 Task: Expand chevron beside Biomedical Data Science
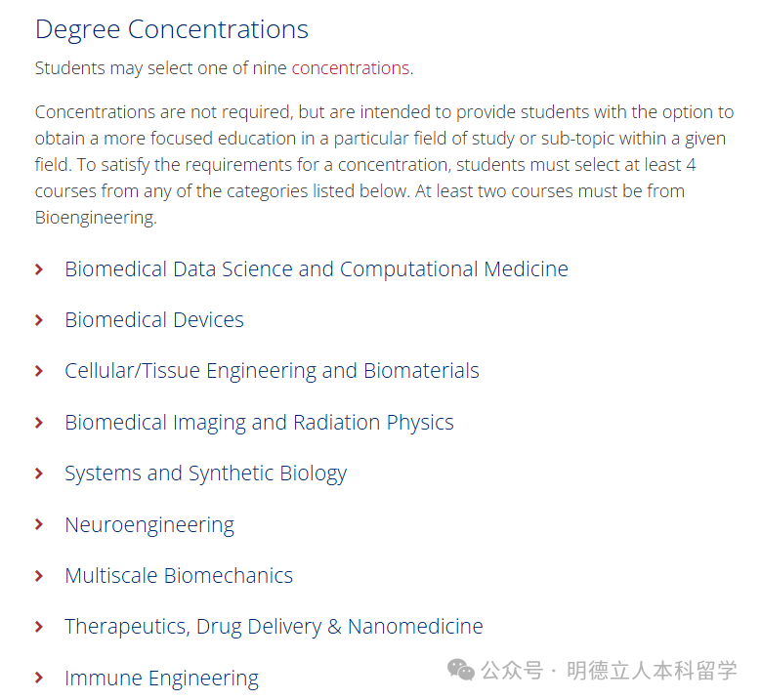pyautogui.click(x=39, y=269)
